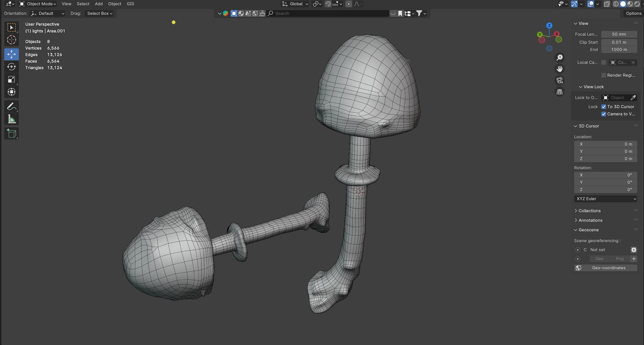Activate the Measure tool

pyautogui.click(x=11, y=119)
